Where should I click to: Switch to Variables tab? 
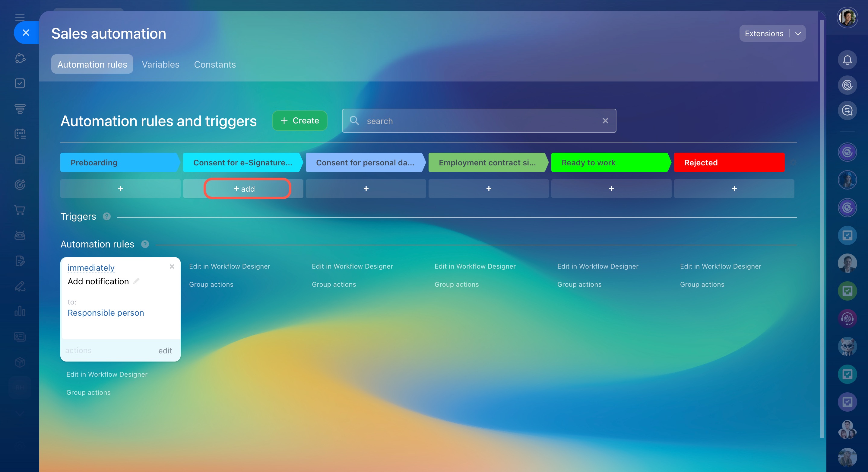pyautogui.click(x=160, y=64)
